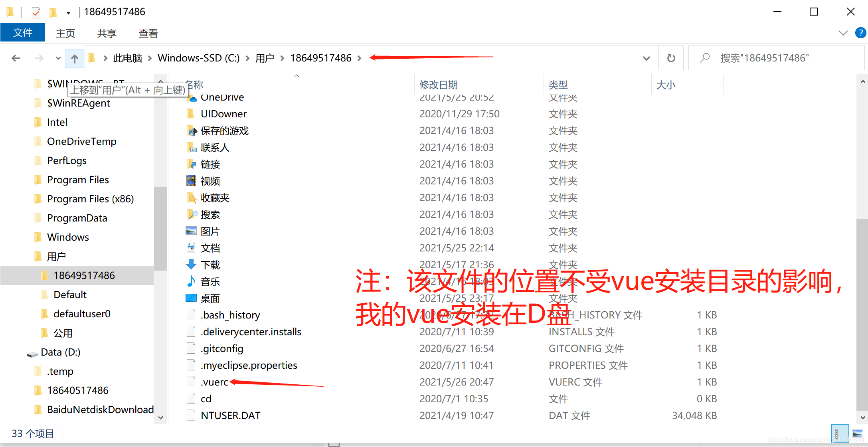Click the properties icon in quick access toolbar
868x447 pixels.
point(36,12)
